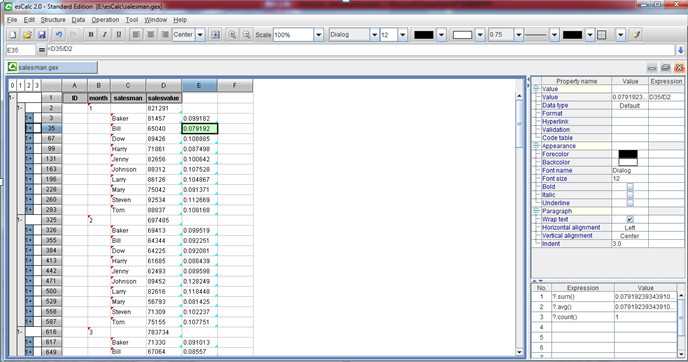Image resolution: width=688 pixels, height=362 pixels.
Task: Collapse the Paragraph property group
Action: (536, 211)
